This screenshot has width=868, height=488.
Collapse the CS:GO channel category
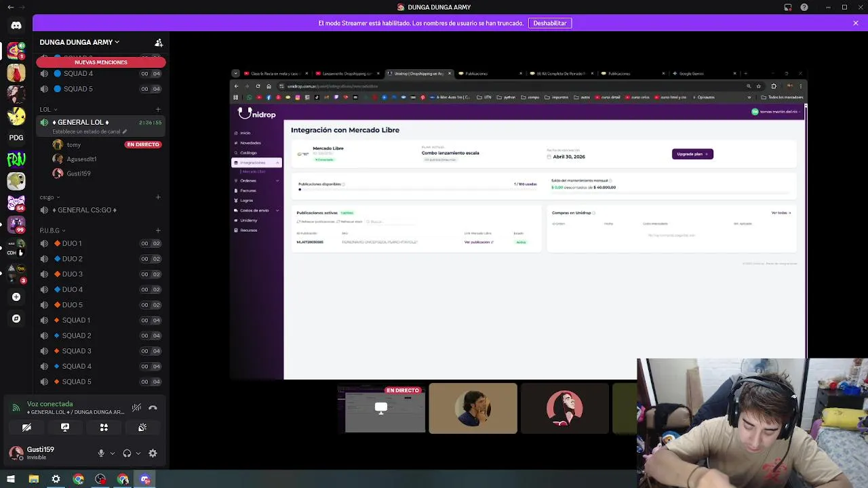coord(50,197)
